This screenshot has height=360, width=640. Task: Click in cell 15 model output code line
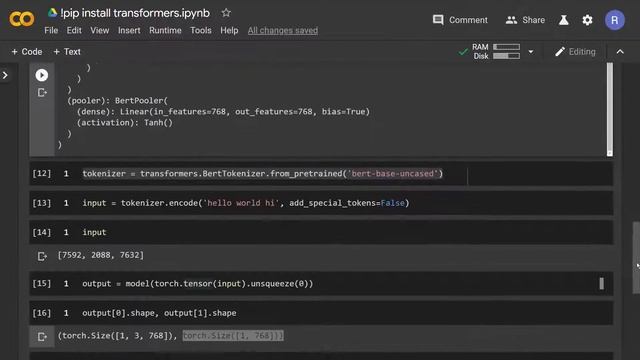(198, 284)
